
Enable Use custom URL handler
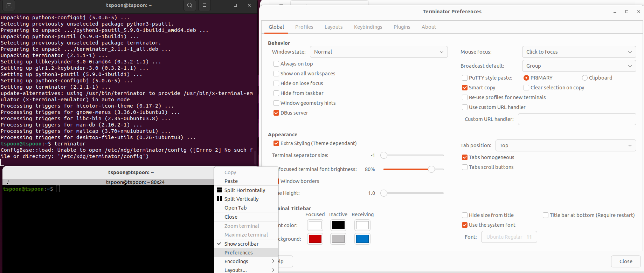[x=465, y=107]
